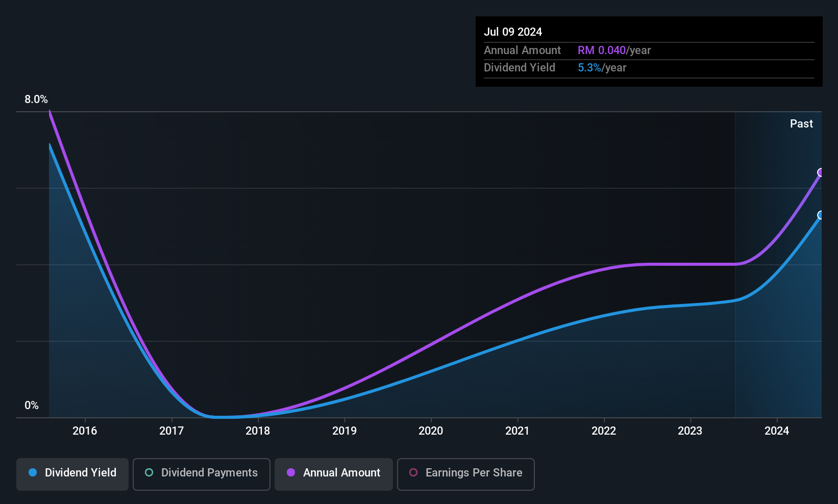Click the 8.0% y-axis label

[36, 99]
